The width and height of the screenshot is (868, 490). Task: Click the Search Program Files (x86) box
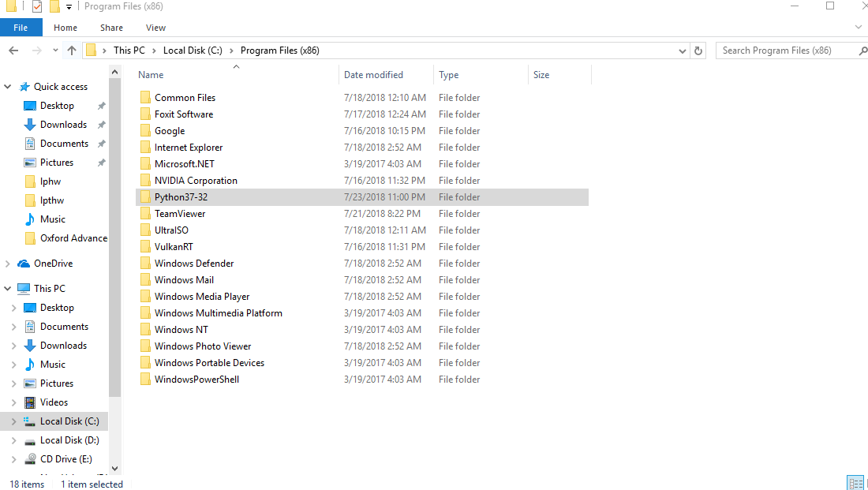coord(785,50)
